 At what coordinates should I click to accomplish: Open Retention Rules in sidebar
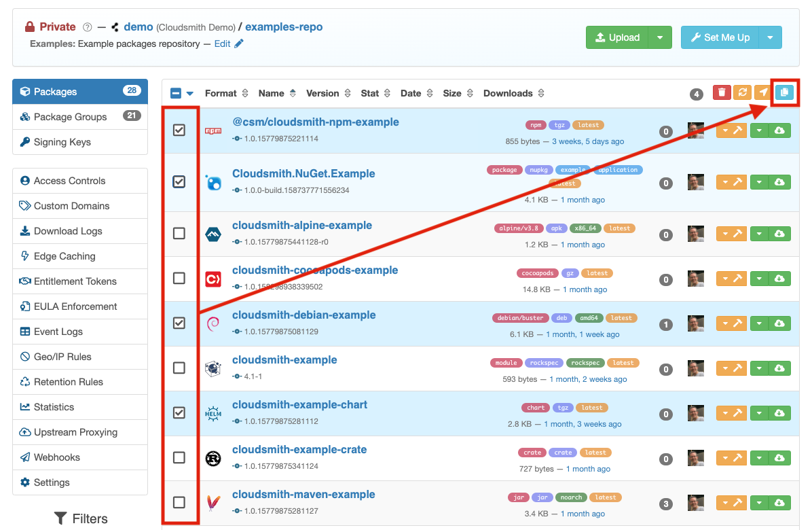80,382
